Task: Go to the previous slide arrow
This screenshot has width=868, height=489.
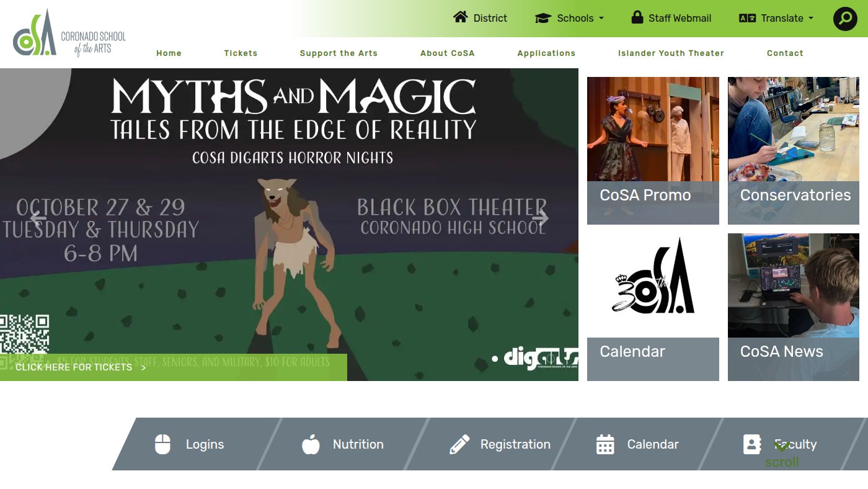Action: coord(38,218)
